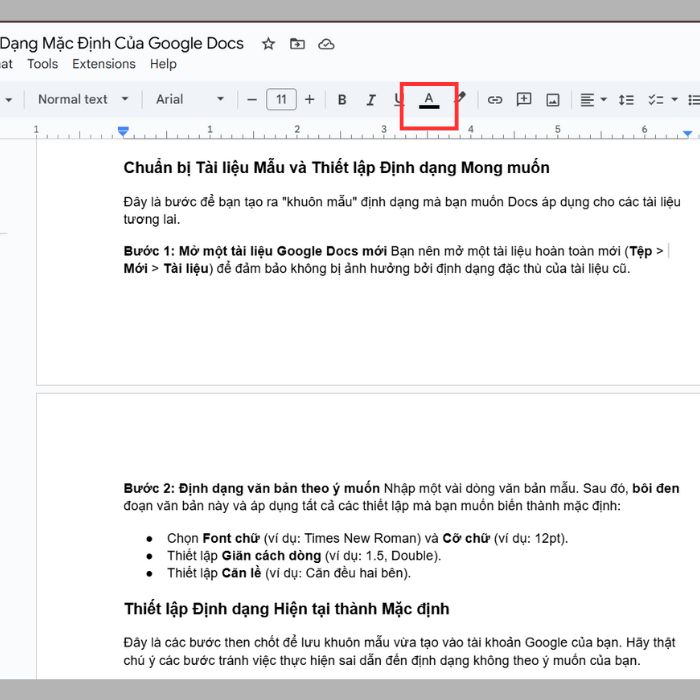Open the Arial font dropdown

(x=189, y=99)
